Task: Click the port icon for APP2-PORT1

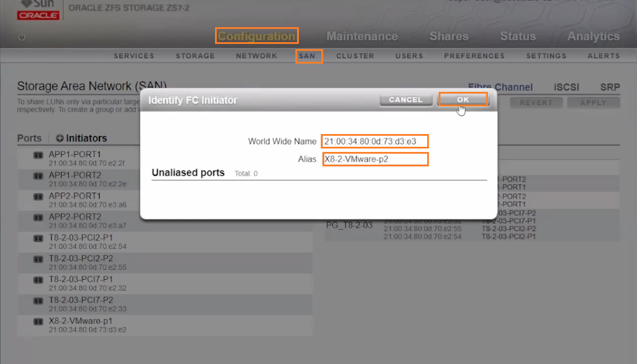Action: (38, 196)
